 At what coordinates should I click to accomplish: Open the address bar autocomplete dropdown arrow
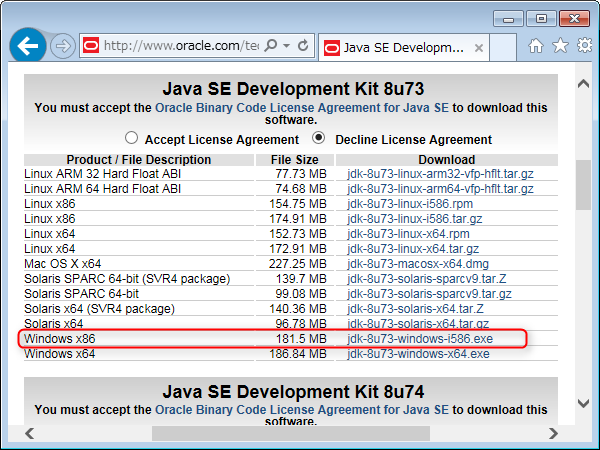click(x=286, y=46)
